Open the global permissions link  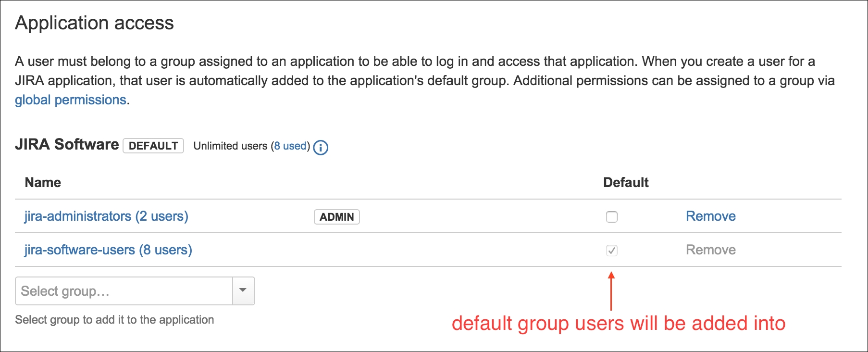click(x=71, y=100)
